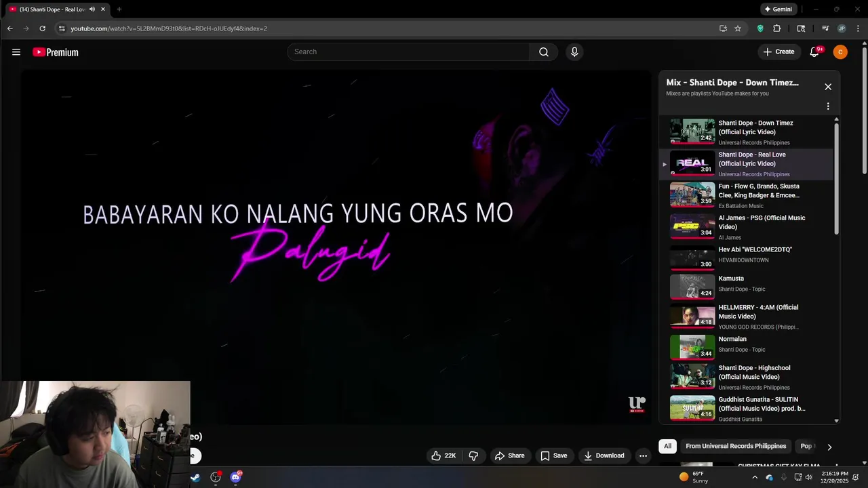Viewport: 868px width, 488px height.
Task: View site information icon in address bar
Action: [x=61, y=28]
